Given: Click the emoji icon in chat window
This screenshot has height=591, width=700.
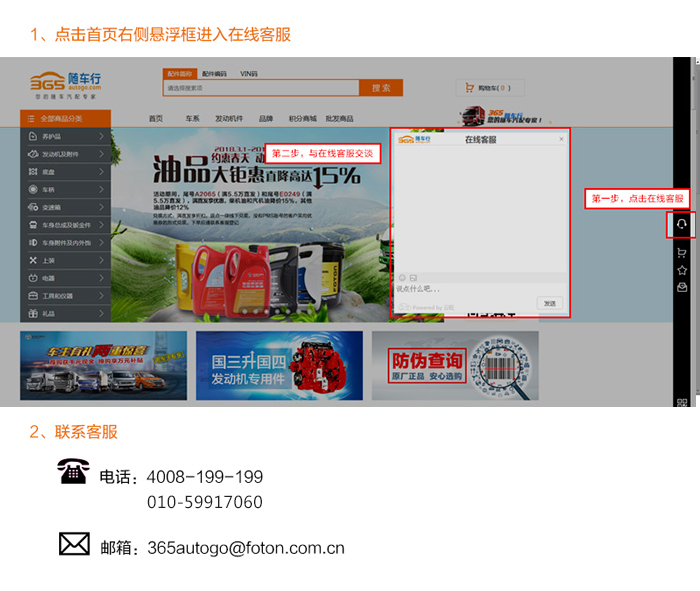Looking at the screenshot, I should (402, 278).
